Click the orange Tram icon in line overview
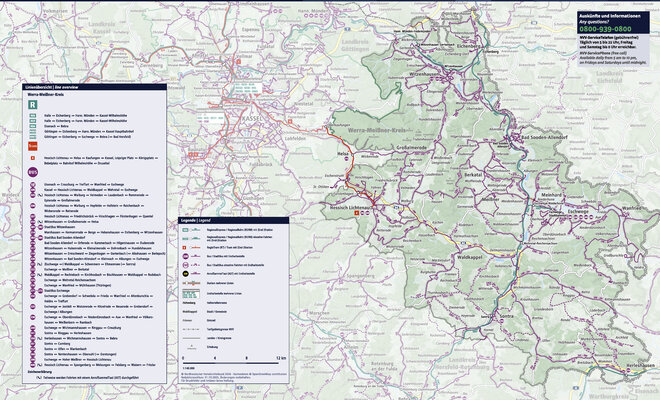Screen dimensions: 660x400 pyautogui.click(x=33, y=146)
